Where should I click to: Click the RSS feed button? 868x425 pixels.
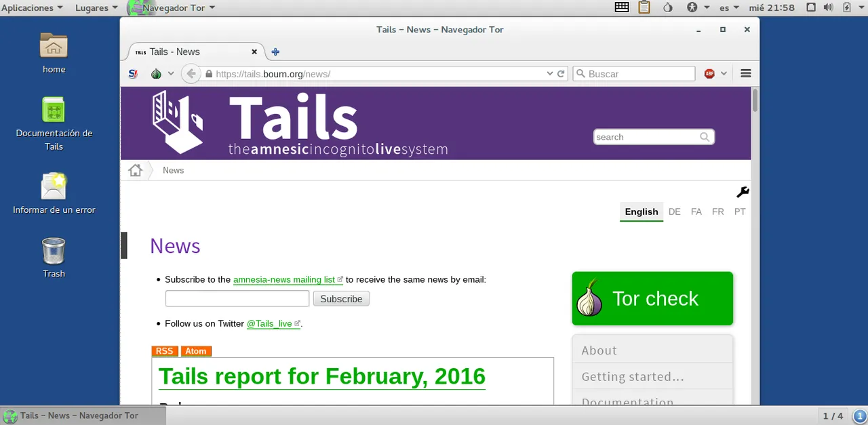(165, 351)
